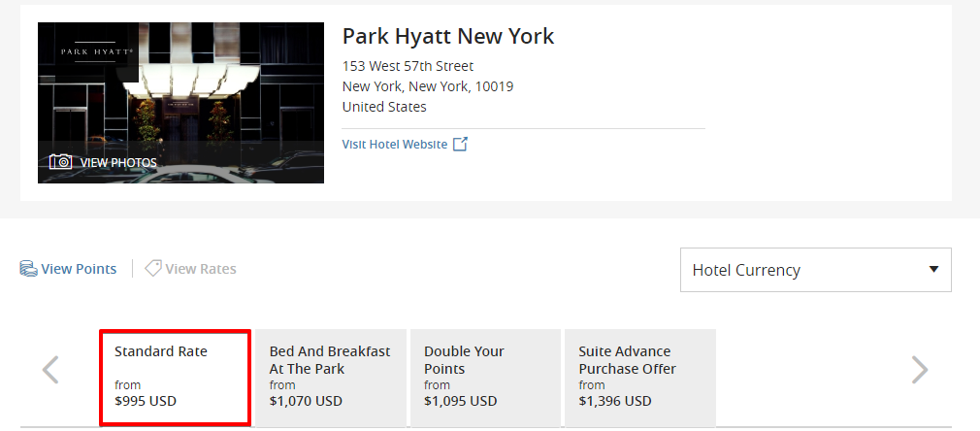The width and height of the screenshot is (980, 431).
Task: Select the Standard Rate tab
Action: (x=176, y=377)
